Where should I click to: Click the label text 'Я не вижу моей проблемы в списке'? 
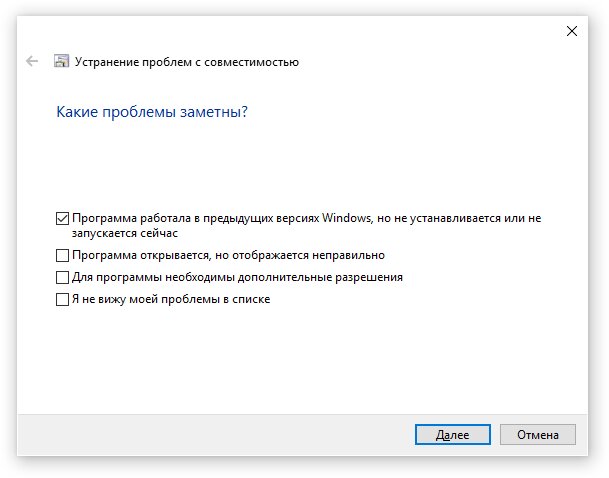171,299
